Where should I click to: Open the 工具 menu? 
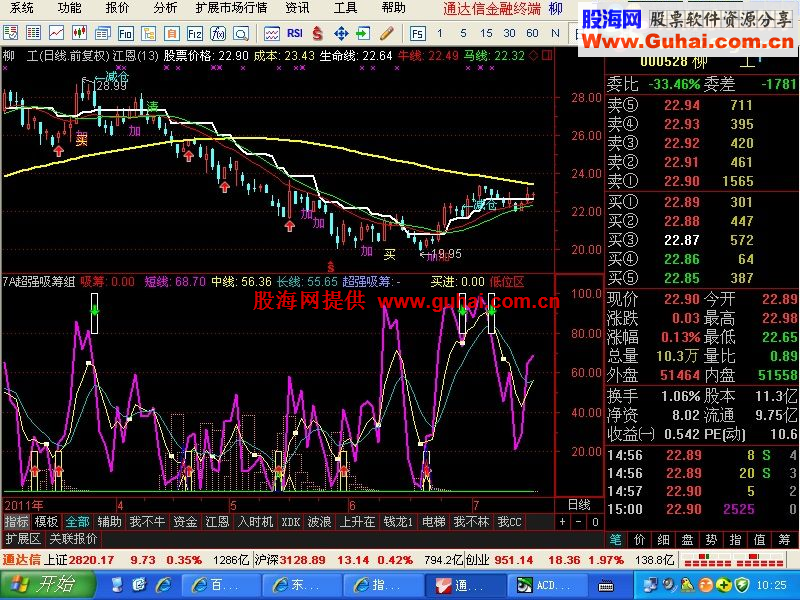pyautogui.click(x=345, y=8)
